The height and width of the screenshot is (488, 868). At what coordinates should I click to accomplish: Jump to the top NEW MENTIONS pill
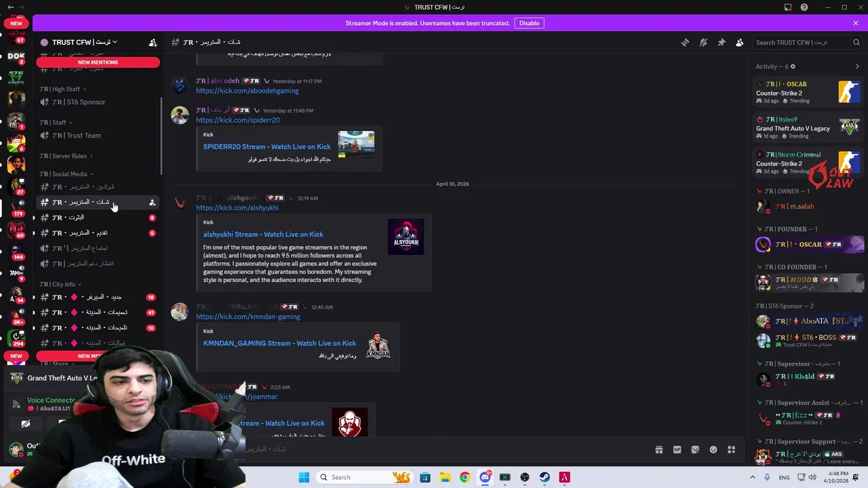click(98, 62)
